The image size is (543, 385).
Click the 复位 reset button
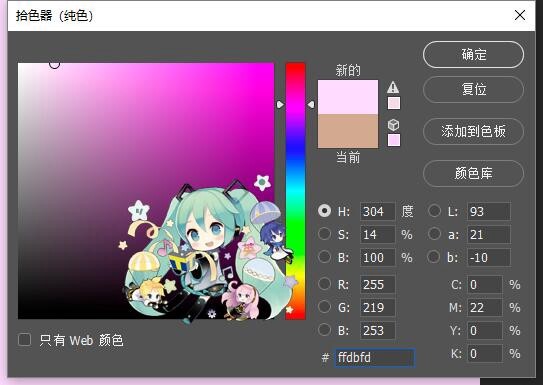[473, 89]
